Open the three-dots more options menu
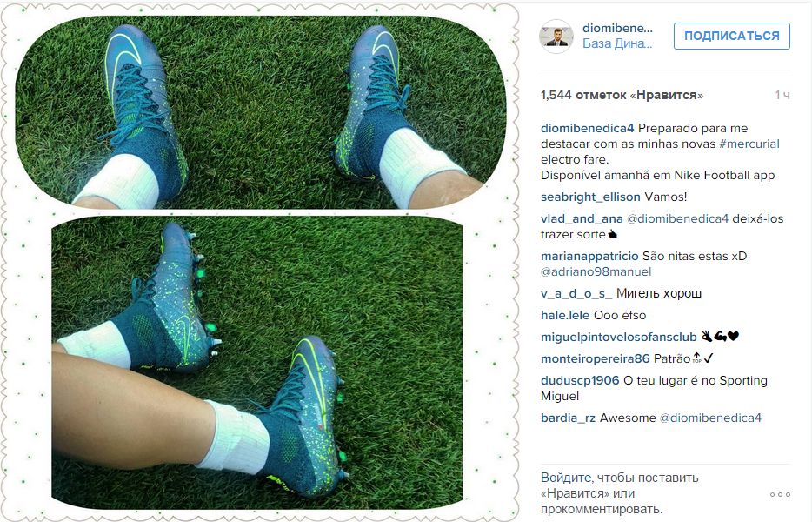 (780, 494)
